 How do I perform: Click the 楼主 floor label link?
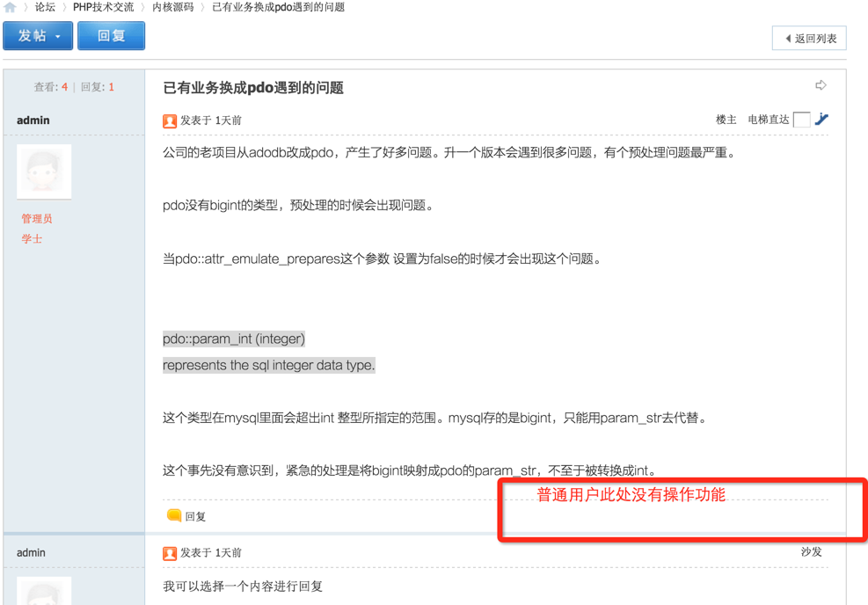[x=726, y=120]
